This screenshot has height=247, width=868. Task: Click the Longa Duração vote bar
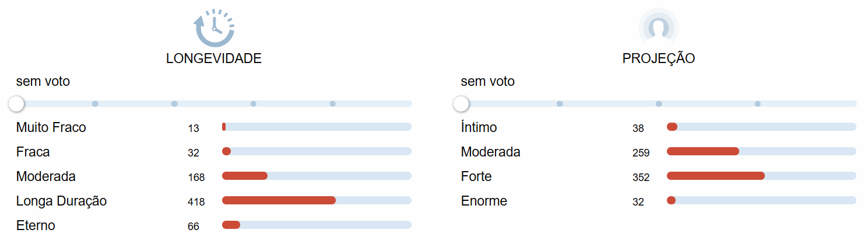pyautogui.click(x=317, y=200)
